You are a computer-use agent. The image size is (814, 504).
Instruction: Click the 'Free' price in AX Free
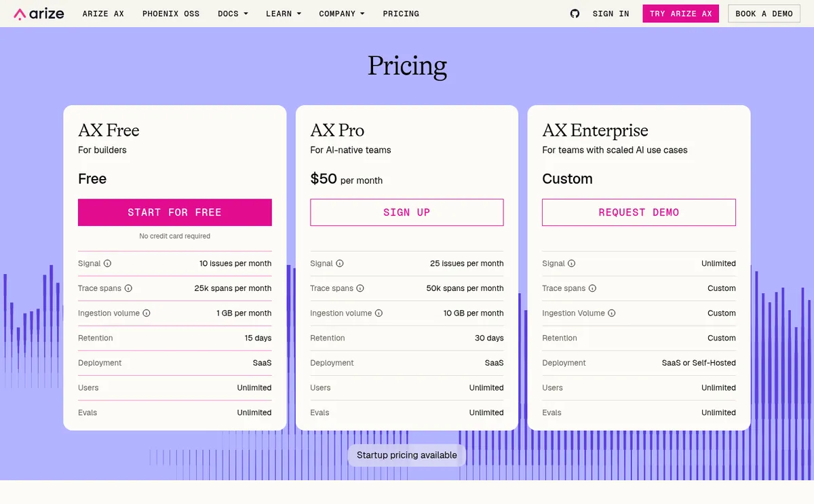92,179
